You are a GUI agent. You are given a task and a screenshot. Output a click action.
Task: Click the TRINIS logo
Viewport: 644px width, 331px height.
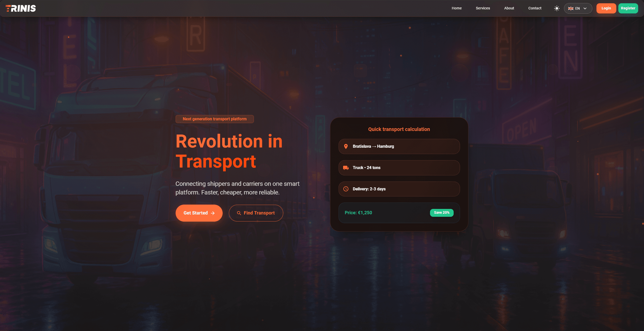click(21, 8)
